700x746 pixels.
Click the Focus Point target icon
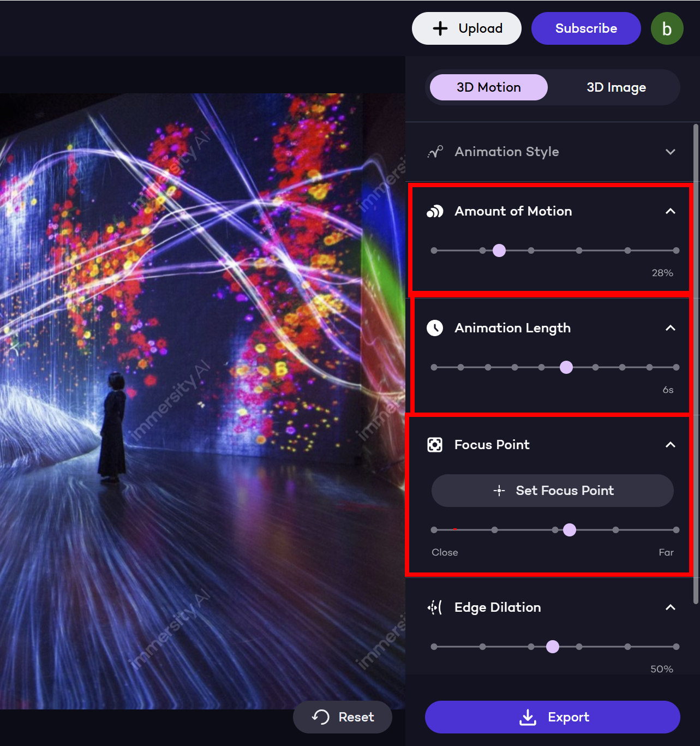coord(435,445)
